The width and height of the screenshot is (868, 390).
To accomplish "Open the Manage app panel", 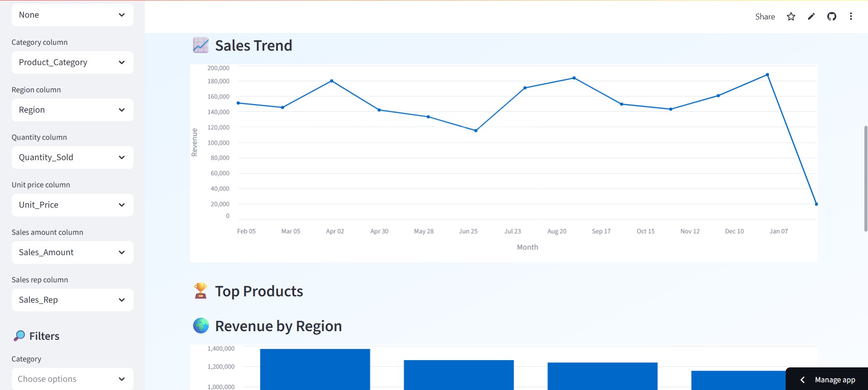I will (x=827, y=380).
